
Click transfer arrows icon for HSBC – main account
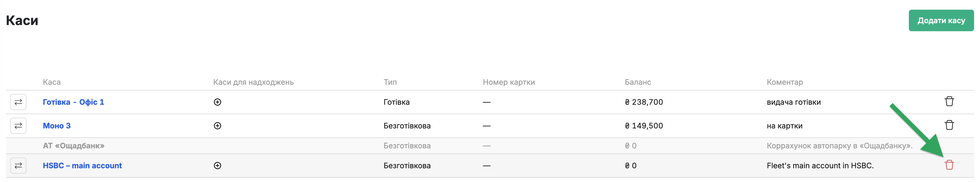point(18,166)
